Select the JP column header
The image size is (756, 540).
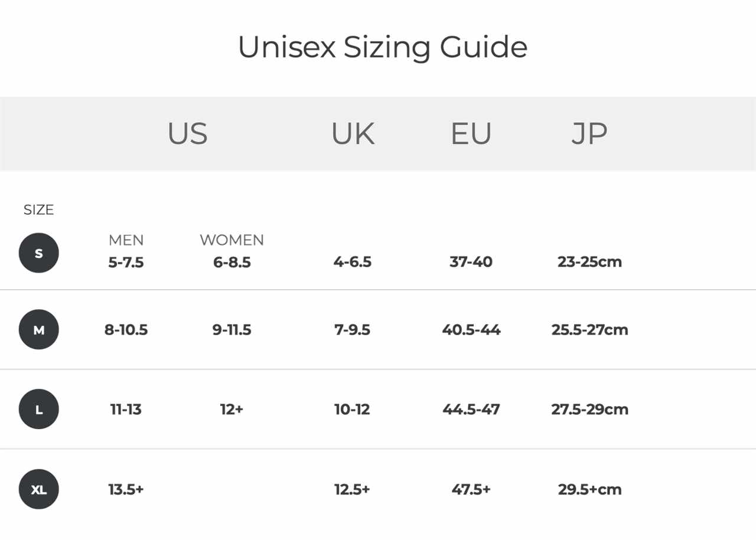tap(589, 133)
